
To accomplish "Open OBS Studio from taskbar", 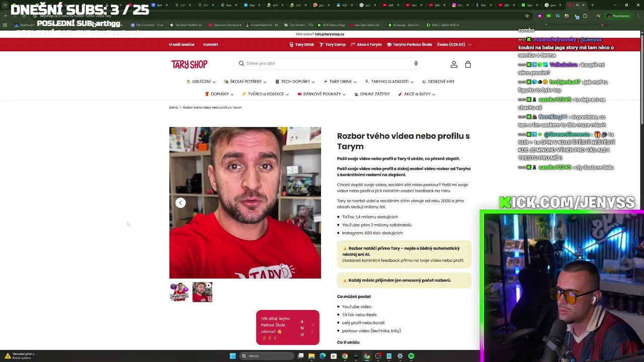I will tap(378, 356).
